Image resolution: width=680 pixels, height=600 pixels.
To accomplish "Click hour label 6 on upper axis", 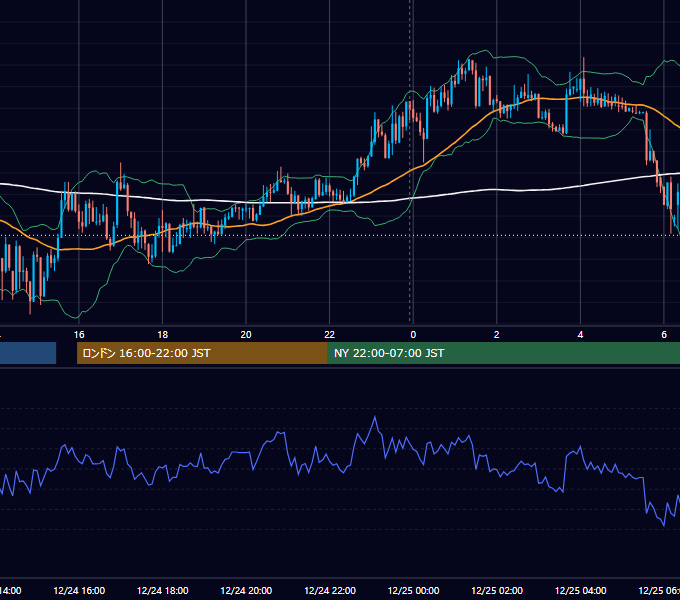I will coord(664,335).
